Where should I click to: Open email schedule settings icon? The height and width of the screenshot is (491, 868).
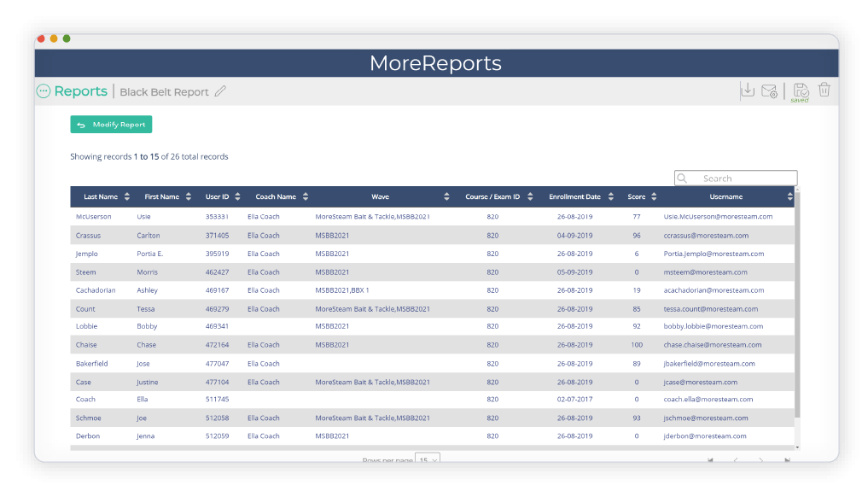point(770,91)
